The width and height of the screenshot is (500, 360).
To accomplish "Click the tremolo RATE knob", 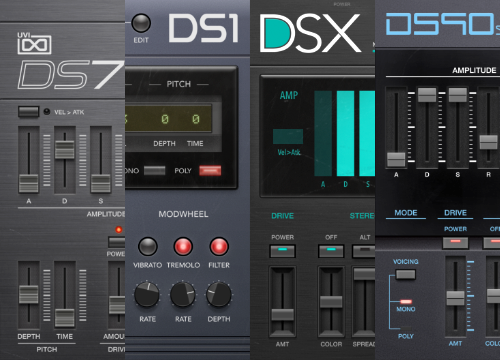I will click(183, 294).
